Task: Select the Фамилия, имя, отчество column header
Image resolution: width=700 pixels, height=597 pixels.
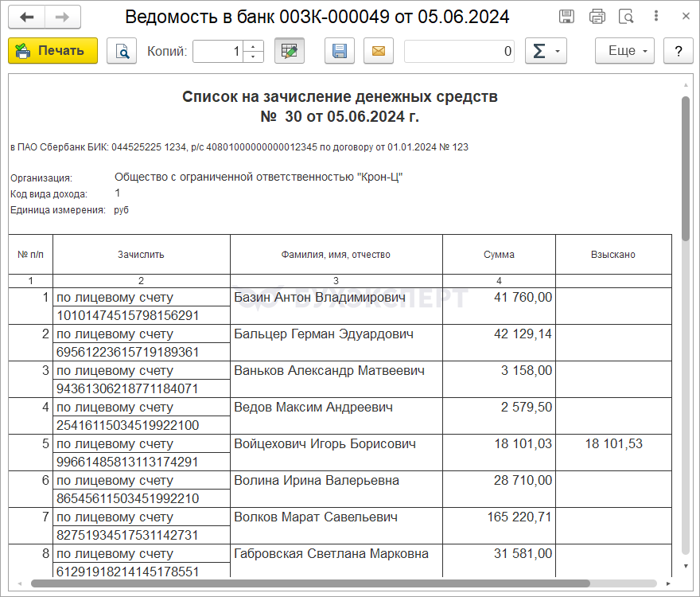Action: tap(336, 254)
